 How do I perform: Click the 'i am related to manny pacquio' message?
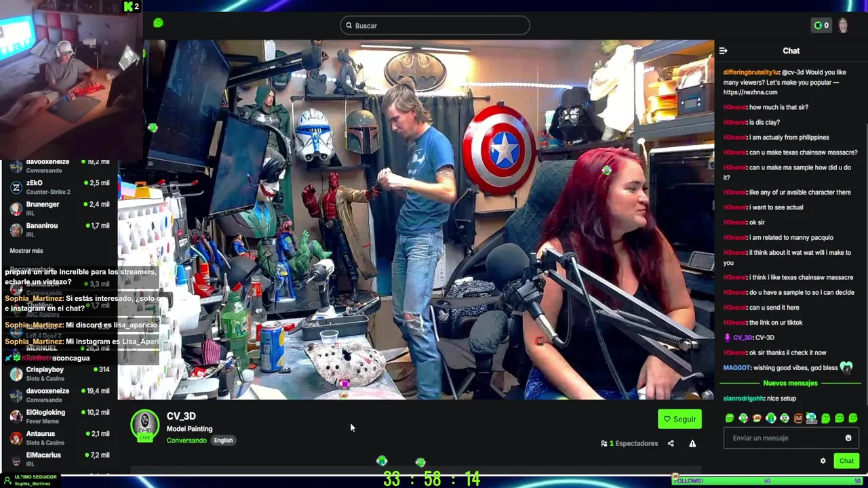(791, 237)
